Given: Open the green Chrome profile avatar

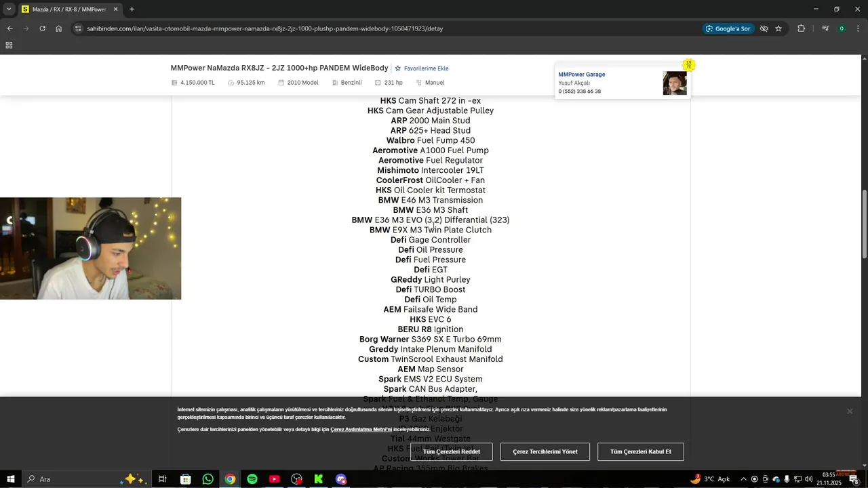Looking at the screenshot, I should click(x=842, y=28).
